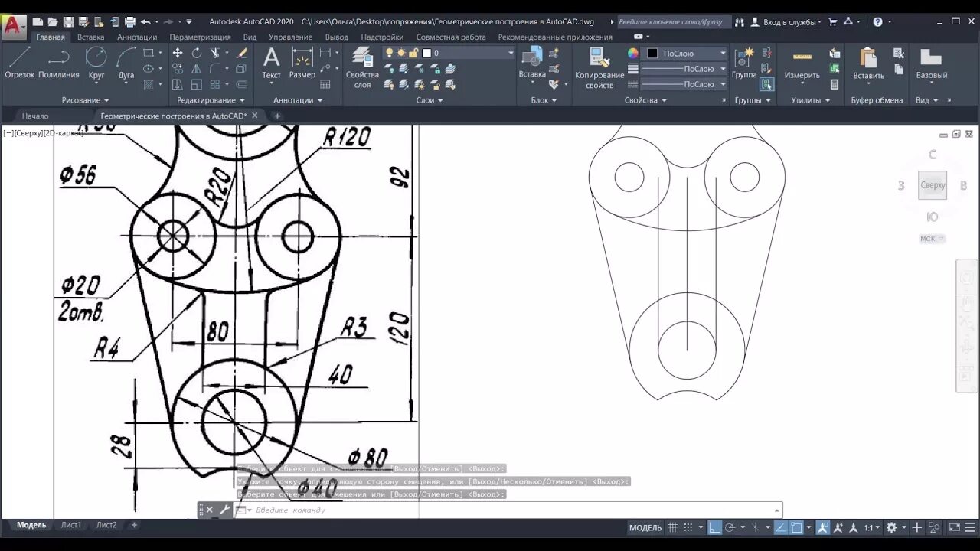The image size is (980, 551).
Task: Select the Fillet tool
Action: [215, 69]
